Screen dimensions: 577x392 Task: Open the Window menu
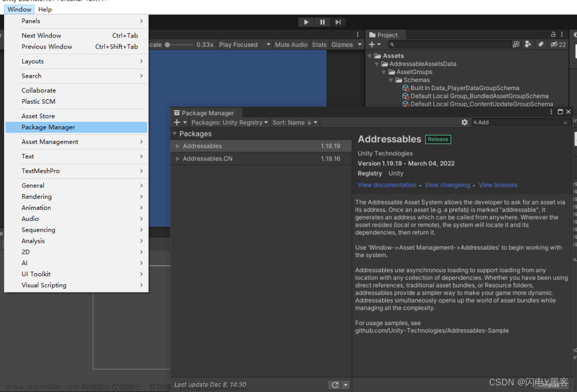[x=20, y=10]
